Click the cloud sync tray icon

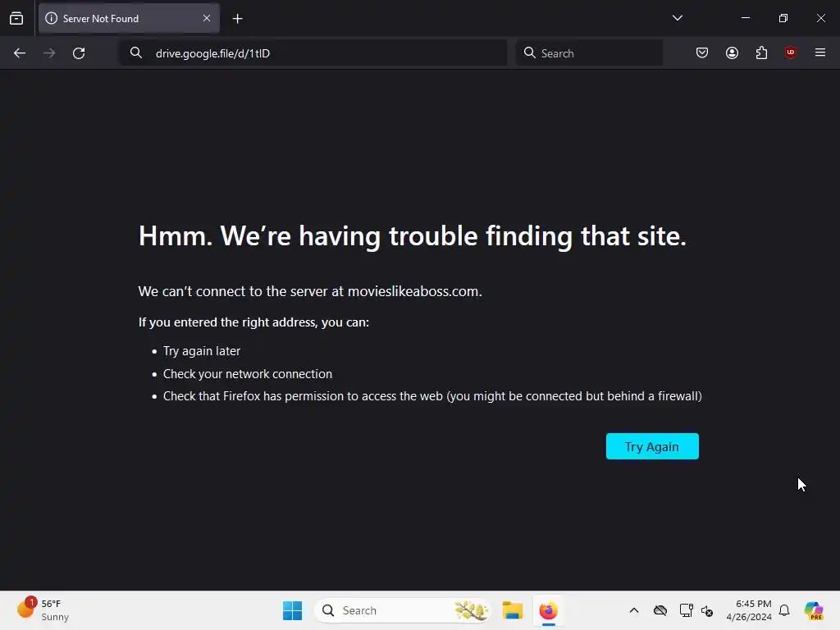pos(660,610)
